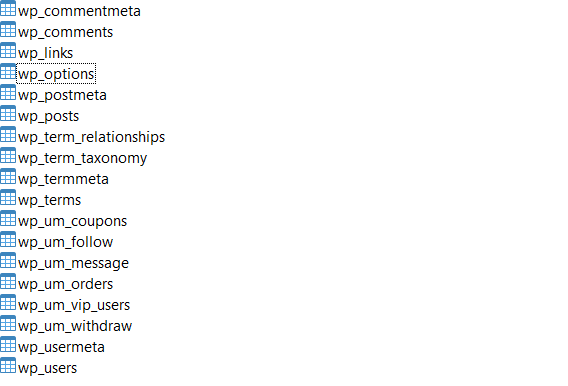The width and height of the screenshot is (568, 386).
Task: Select the wp_terms table name
Action: pyautogui.click(x=50, y=200)
